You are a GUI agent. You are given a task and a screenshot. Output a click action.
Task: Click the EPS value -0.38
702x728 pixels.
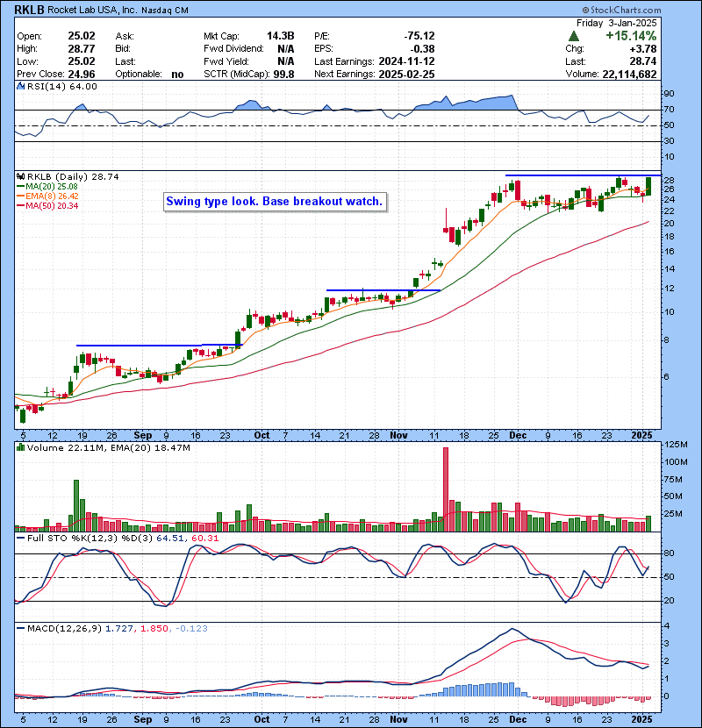click(x=422, y=49)
